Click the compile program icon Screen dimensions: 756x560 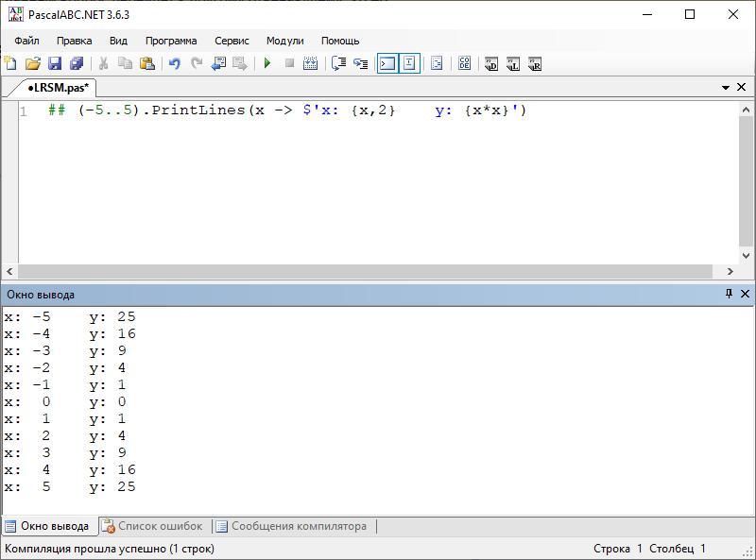311,63
